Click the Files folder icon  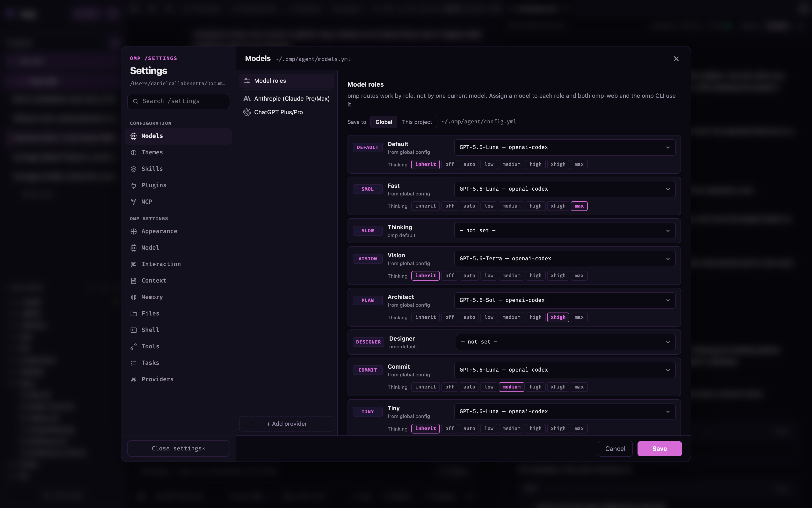(134, 314)
